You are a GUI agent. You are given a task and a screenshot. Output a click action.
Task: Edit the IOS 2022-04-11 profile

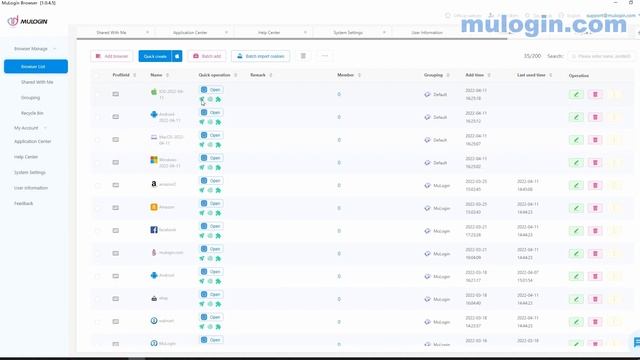pyautogui.click(x=576, y=94)
